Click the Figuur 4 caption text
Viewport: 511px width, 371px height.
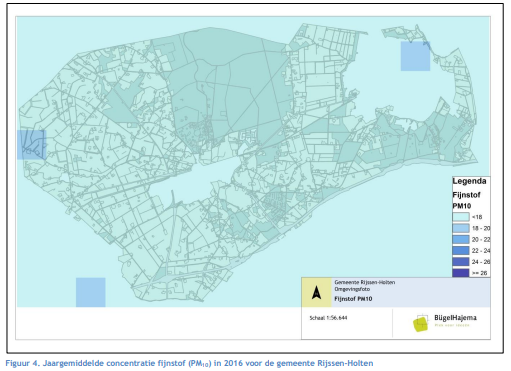[x=189, y=363]
